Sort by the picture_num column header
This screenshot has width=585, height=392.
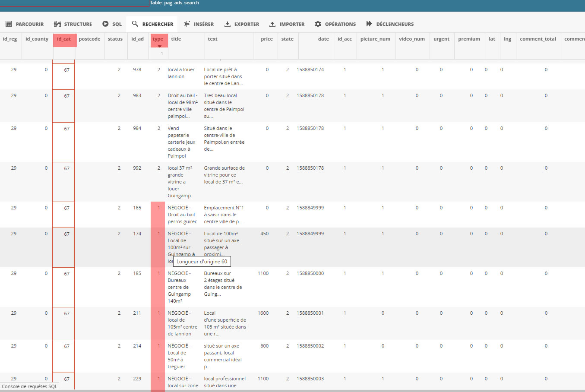(x=375, y=39)
